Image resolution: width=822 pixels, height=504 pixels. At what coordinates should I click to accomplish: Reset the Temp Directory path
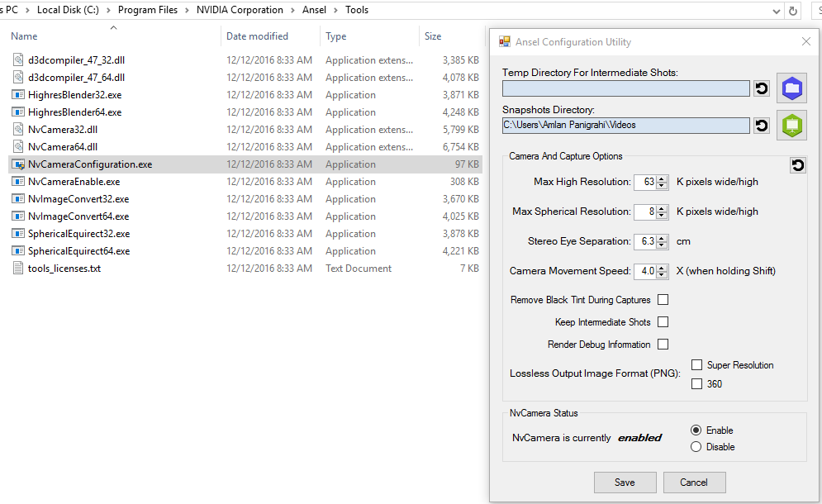pyautogui.click(x=762, y=88)
